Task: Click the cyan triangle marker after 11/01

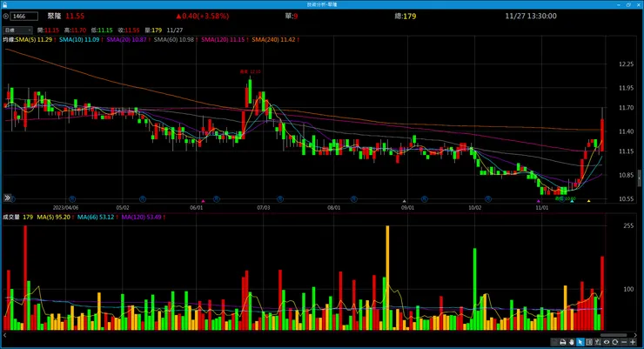Action: click(x=572, y=201)
